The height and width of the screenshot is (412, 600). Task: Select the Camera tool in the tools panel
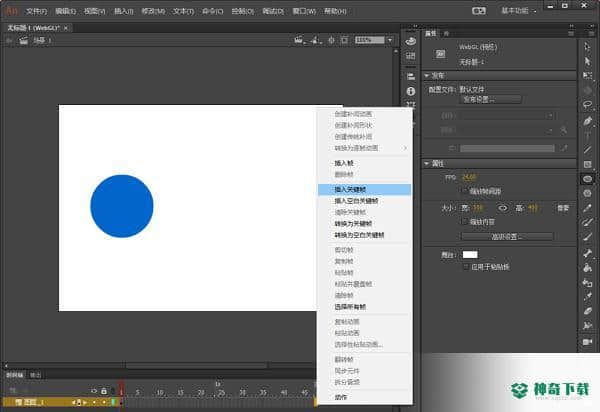coord(587,342)
